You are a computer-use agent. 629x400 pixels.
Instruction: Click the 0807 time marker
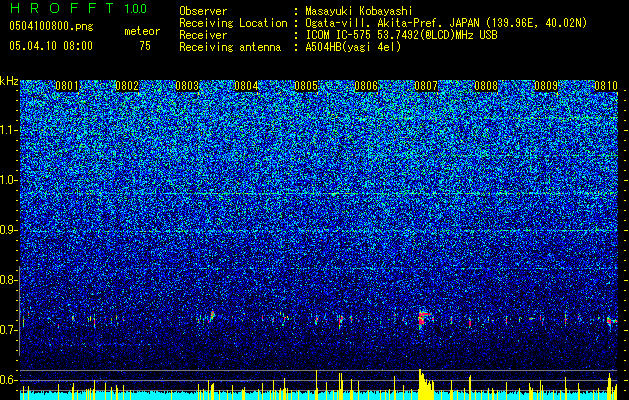(x=426, y=86)
